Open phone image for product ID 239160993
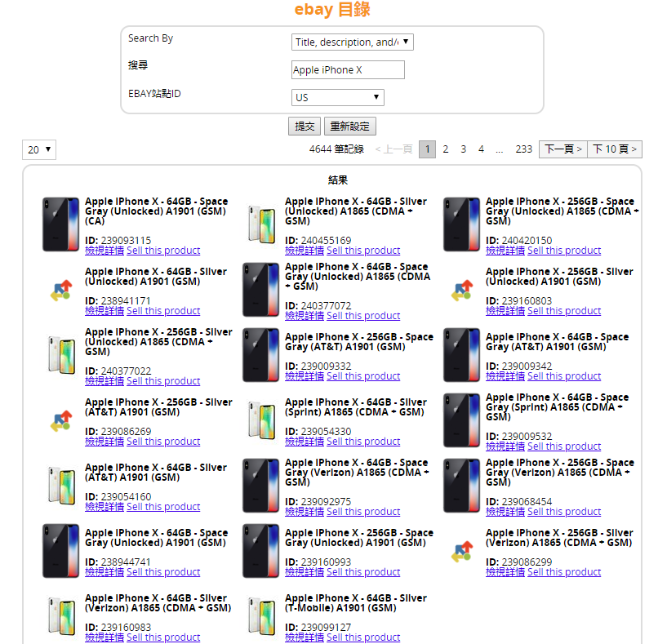 (x=261, y=551)
